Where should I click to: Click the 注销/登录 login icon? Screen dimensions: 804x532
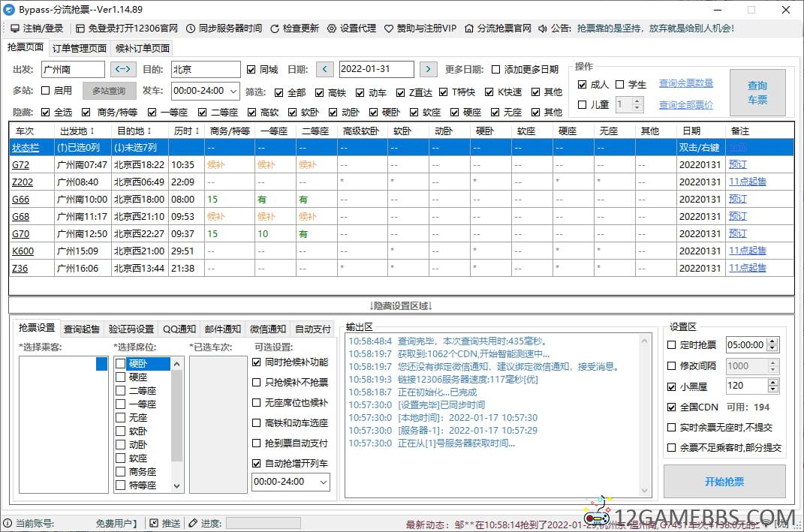pyautogui.click(x=15, y=29)
